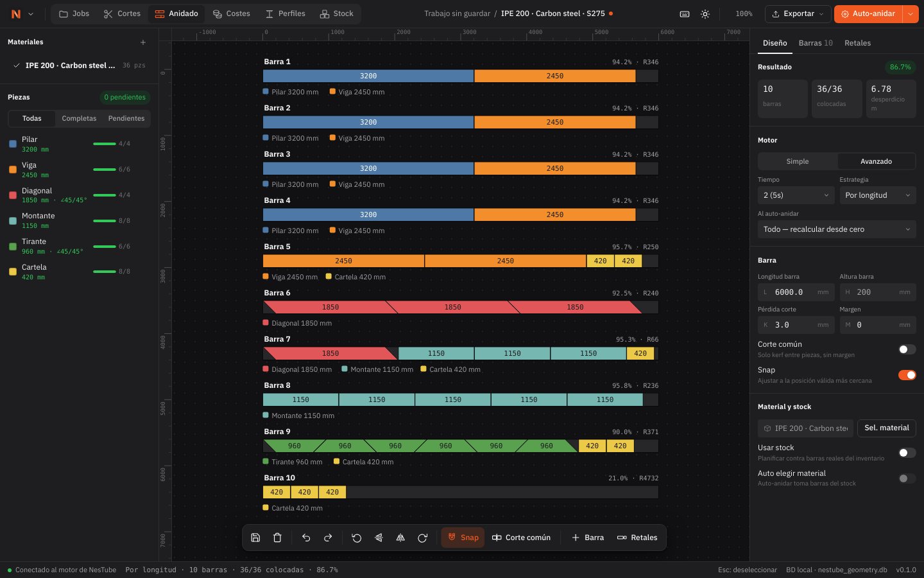This screenshot has width=924, height=578.
Task: Switch to the Cortes tab
Action: click(x=122, y=13)
